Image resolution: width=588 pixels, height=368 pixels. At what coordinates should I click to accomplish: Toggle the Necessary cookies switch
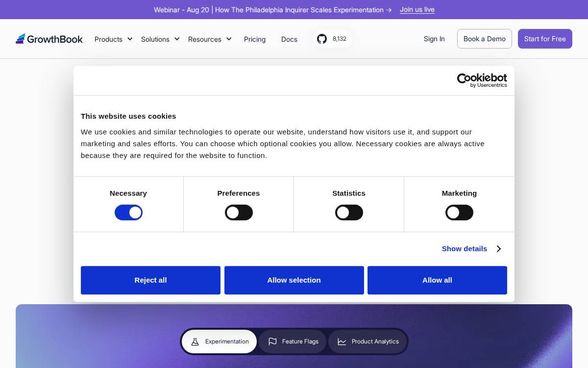(128, 212)
